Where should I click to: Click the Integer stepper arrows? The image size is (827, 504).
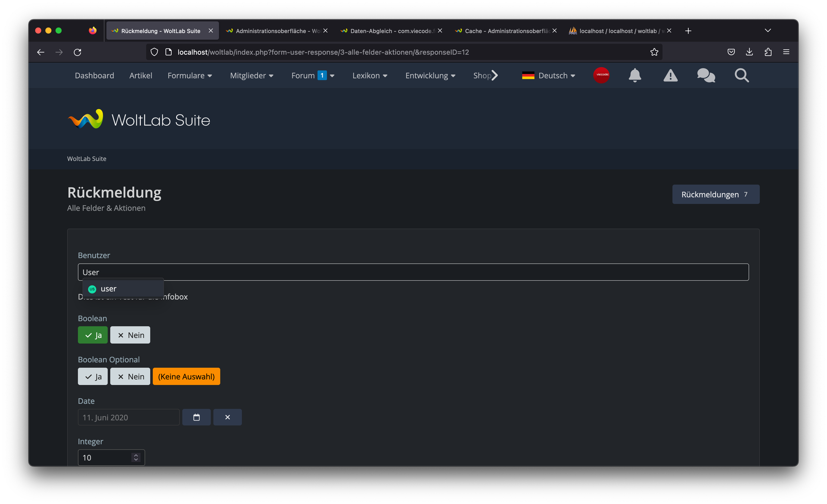pyautogui.click(x=136, y=458)
